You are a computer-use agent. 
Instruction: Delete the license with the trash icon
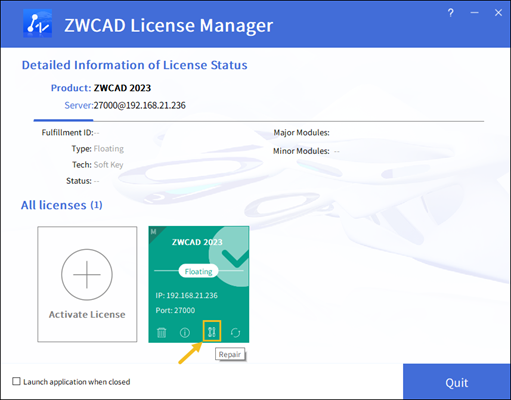[x=162, y=332]
